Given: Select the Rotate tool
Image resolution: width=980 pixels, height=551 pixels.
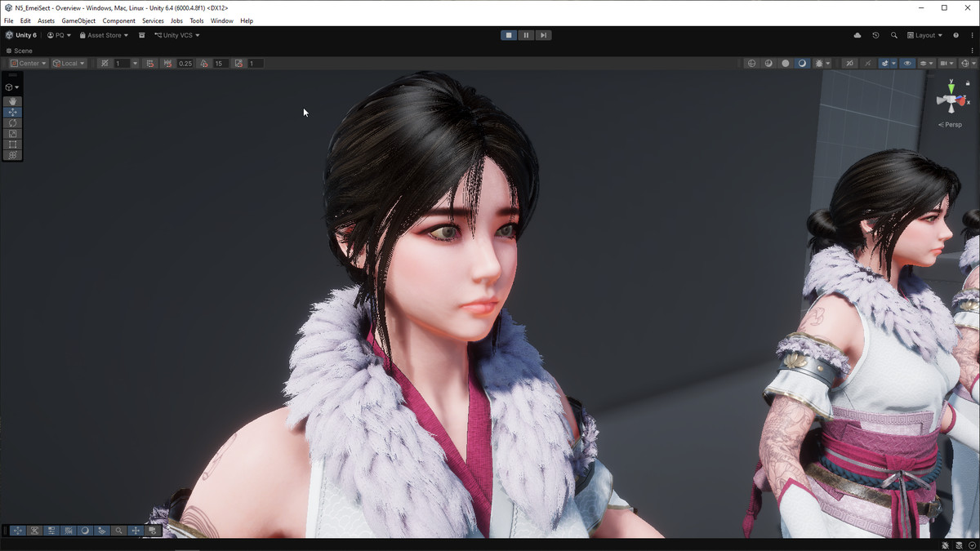Looking at the screenshot, I should (12, 122).
